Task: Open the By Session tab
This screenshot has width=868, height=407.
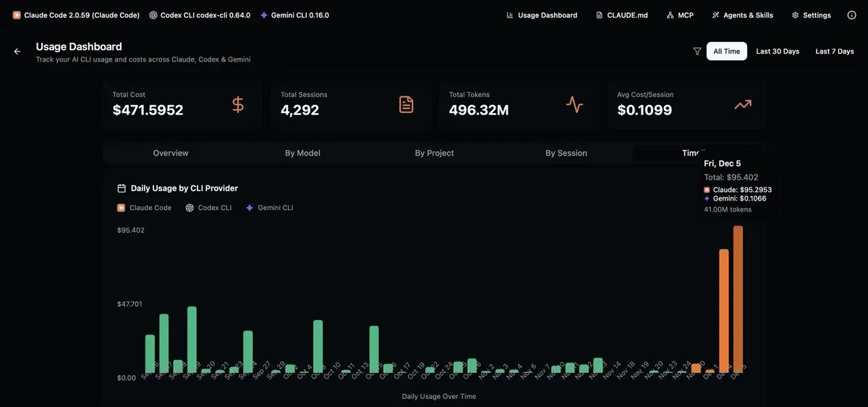Action: (566, 153)
